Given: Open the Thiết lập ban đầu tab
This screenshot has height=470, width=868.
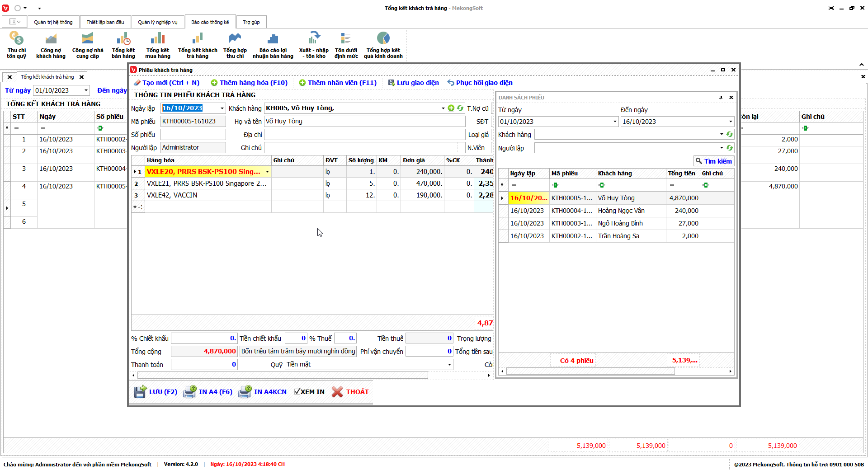Looking at the screenshot, I should (105, 22).
